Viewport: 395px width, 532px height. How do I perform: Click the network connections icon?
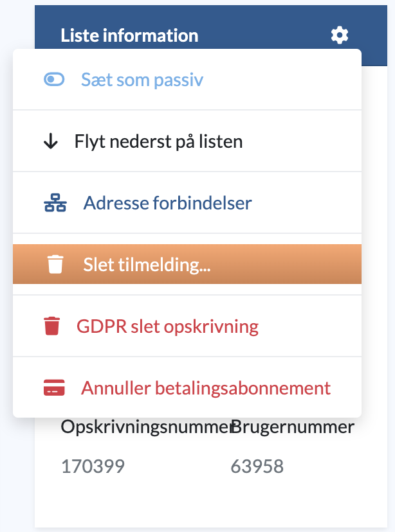pyautogui.click(x=55, y=203)
